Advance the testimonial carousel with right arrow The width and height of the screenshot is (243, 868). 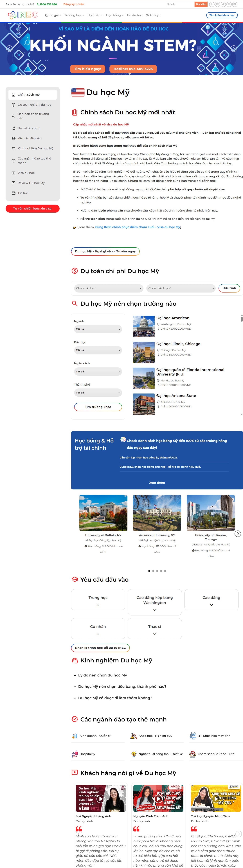(239, 834)
